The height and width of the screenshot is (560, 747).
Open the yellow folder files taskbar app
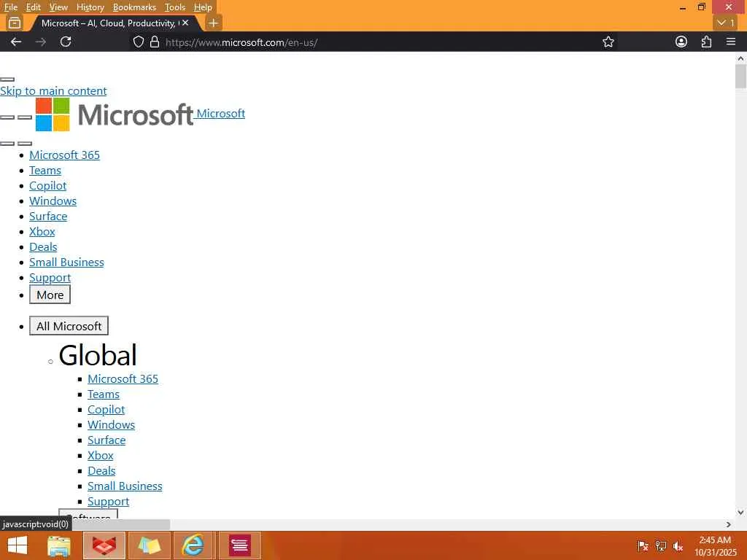[149, 545]
